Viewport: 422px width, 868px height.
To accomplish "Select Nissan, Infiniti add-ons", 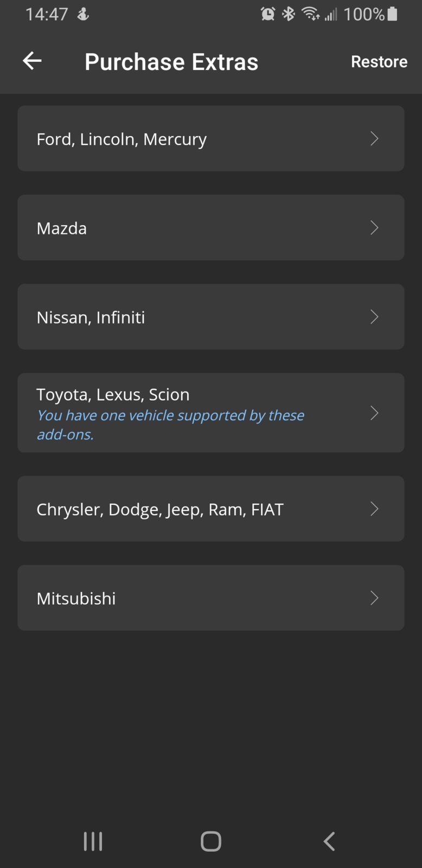I will pos(210,316).
